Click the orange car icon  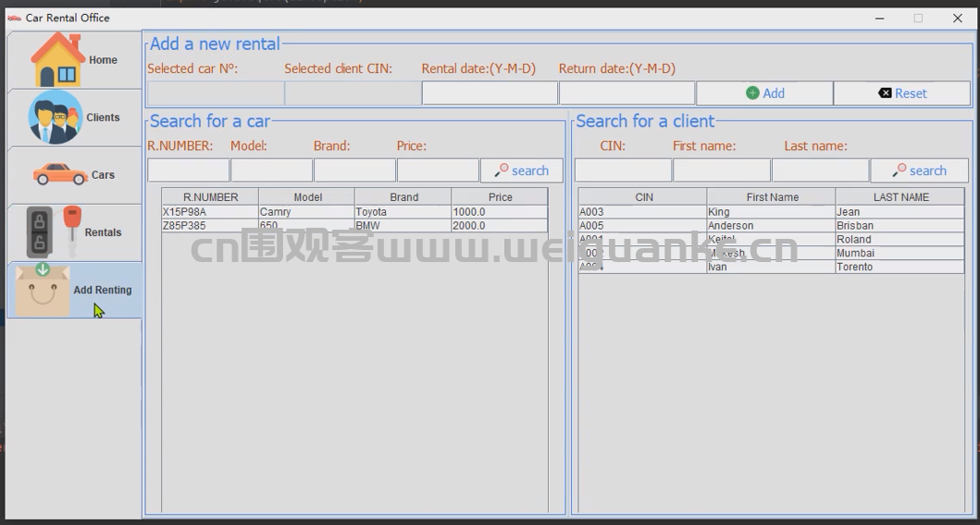click(60, 174)
